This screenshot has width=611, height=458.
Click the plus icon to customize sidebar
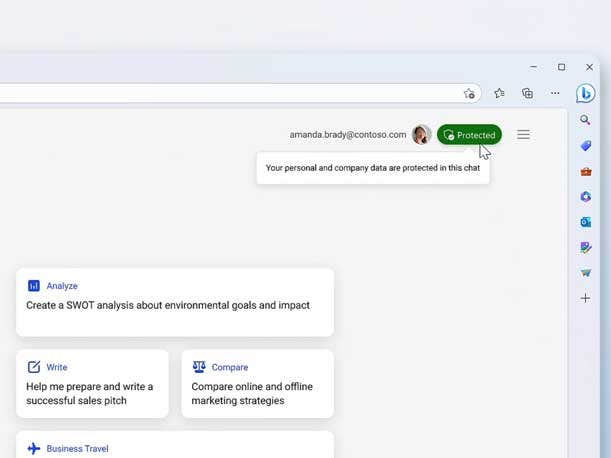(586, 298)
